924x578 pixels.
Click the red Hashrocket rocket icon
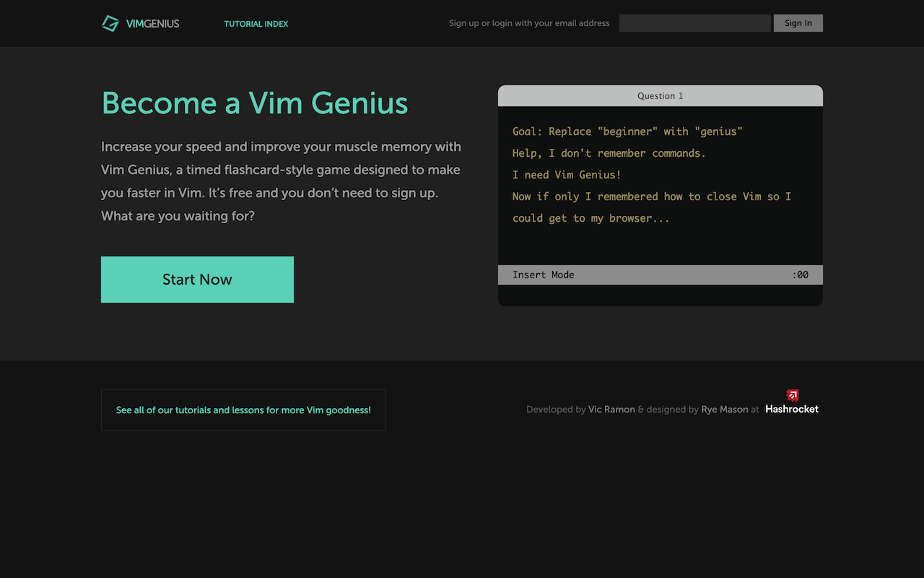(x=792, y=394)
